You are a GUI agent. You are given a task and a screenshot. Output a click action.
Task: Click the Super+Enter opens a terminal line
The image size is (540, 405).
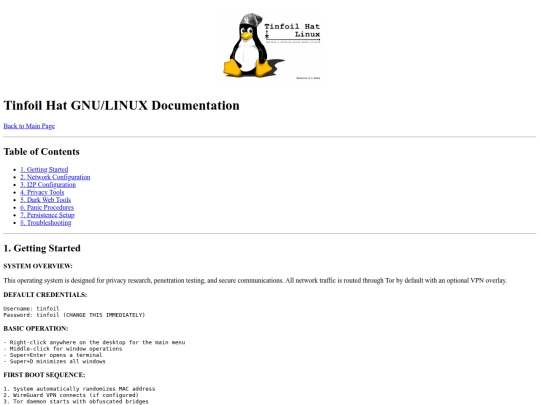click(53, 355)
